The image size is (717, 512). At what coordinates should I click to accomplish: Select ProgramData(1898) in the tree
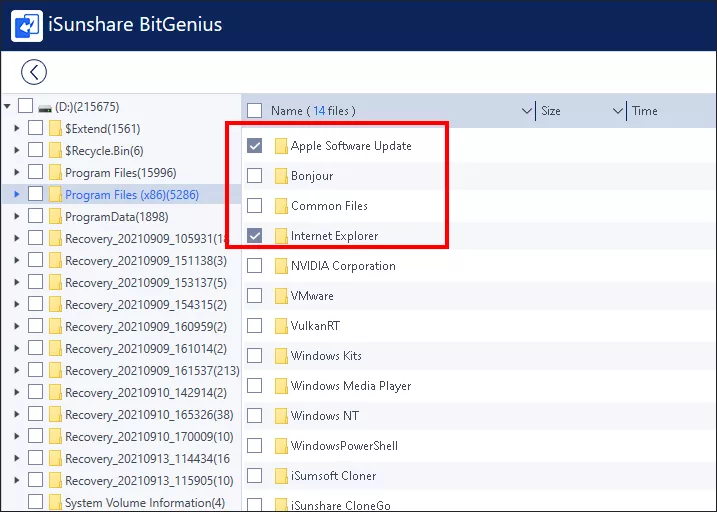click(x=117, y=217)
